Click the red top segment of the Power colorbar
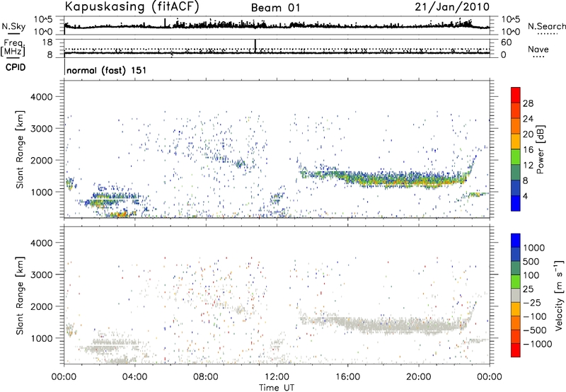The height and width of the screenshot is (392, 566). pos(516,95)
